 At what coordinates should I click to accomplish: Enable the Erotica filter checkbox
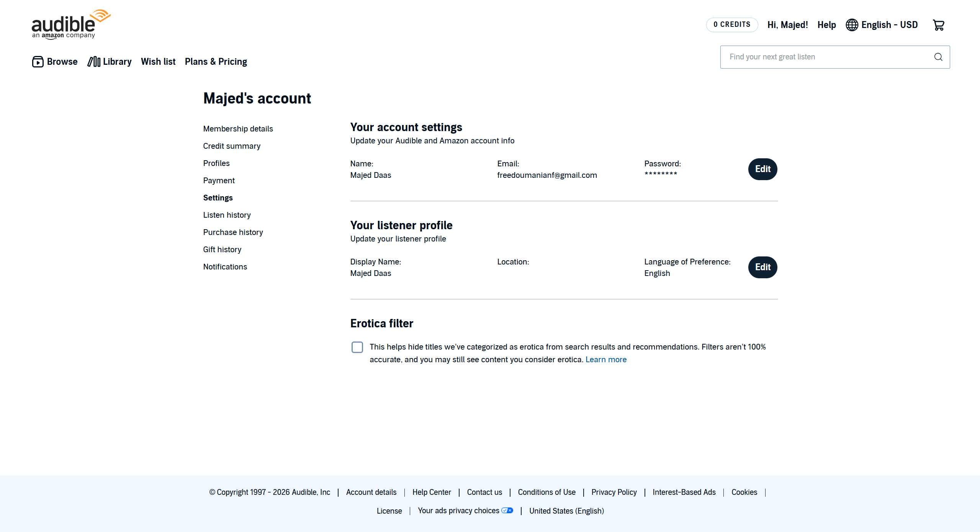[x=357, y=347]
